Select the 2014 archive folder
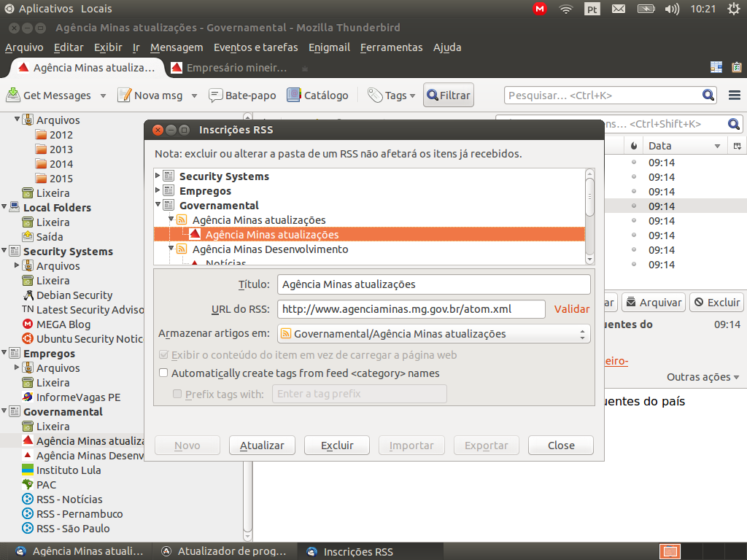 (x=54, y=164)
